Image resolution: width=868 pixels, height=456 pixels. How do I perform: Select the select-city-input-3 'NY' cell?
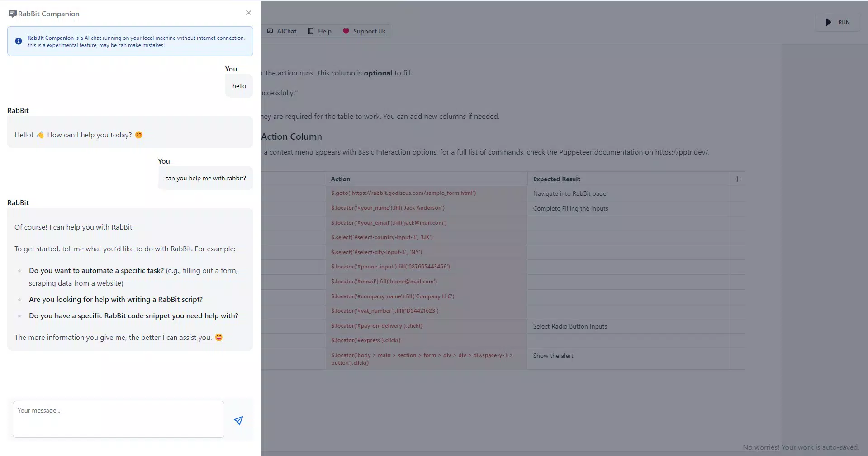426,252
